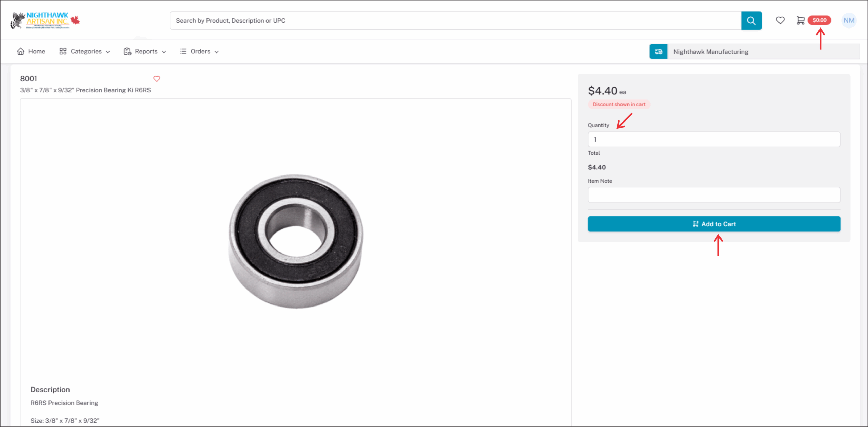Image resolution: width=868 pixels, height=427 pixels.
Task: Click the Categories grid icon
Action: (x=63, y=51)
